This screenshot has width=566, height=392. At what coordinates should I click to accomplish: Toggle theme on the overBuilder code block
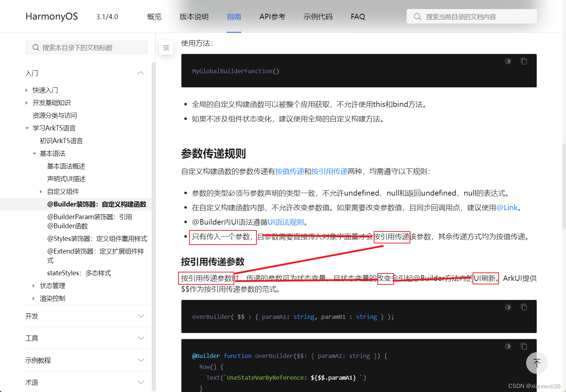point(508,307)
